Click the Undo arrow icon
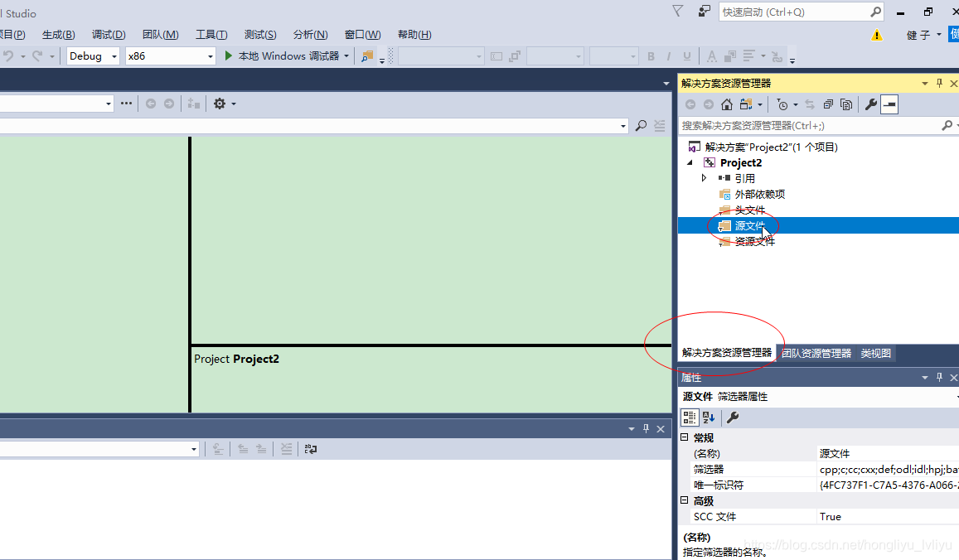959x560 pixels. [x=8, y=56]
